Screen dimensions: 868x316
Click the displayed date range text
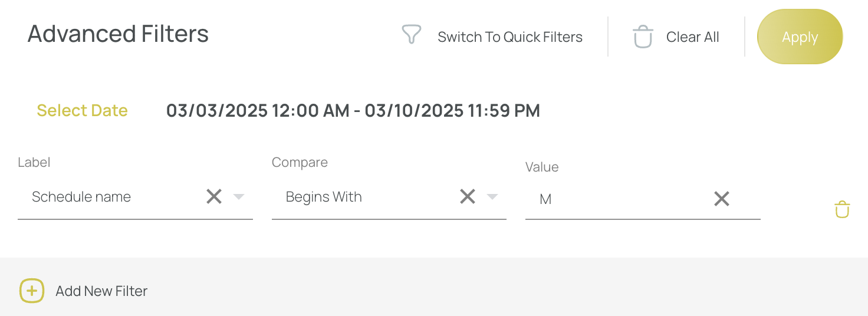coord(353,110)
